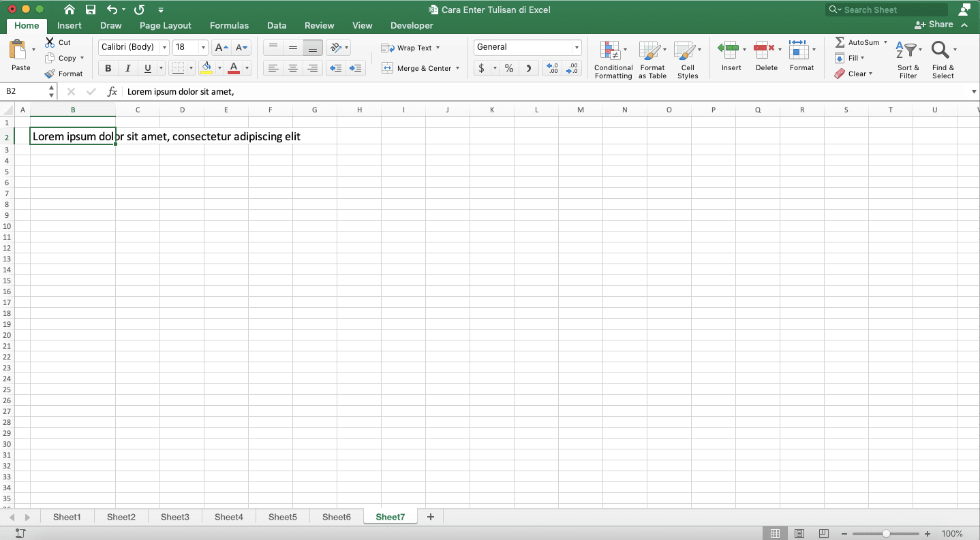
Task: Insert cells using the Insert icon
Action: (729, 49)
